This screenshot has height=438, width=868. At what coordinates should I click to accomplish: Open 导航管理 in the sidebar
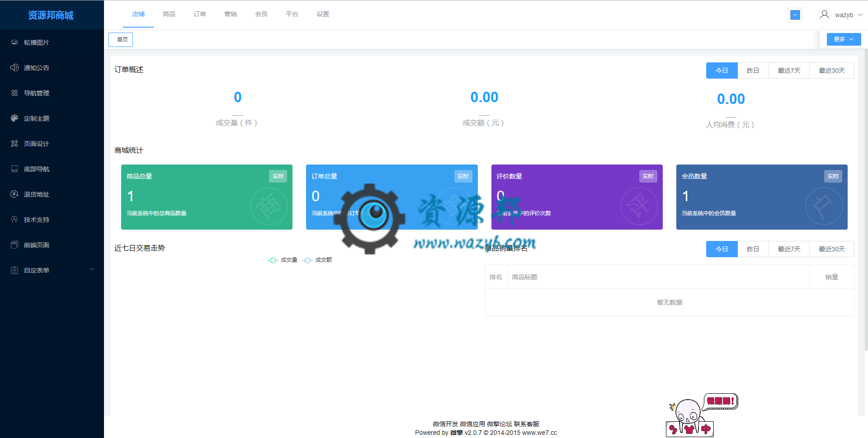52,93
